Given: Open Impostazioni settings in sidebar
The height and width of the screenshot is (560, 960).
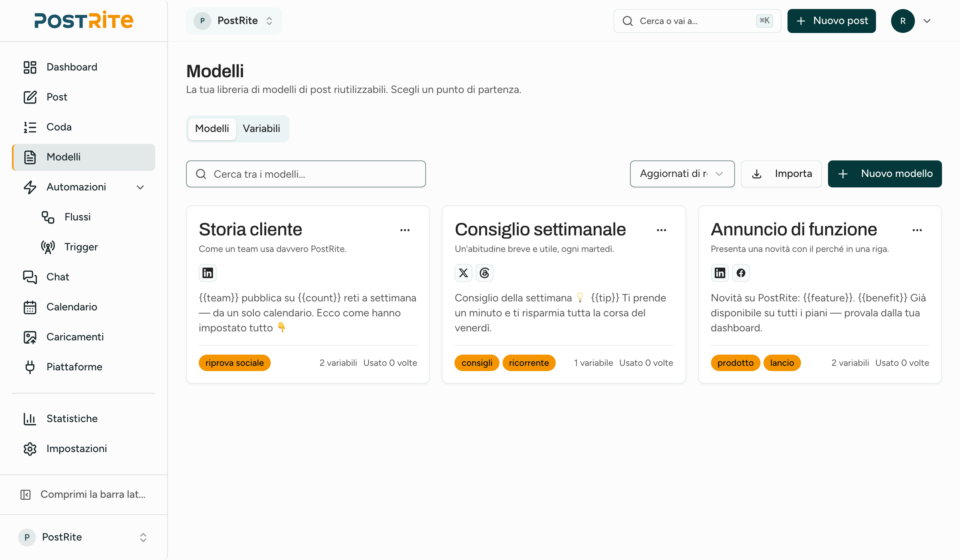Looking at the screenshot, I should pyautogui.click(x=83, y=449).
